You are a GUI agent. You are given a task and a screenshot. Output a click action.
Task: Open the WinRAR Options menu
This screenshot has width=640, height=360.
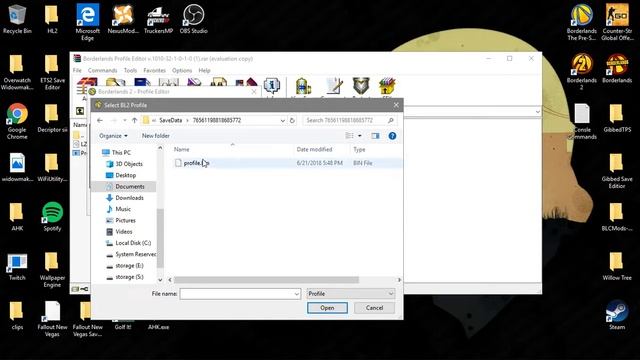click(182, 70)
